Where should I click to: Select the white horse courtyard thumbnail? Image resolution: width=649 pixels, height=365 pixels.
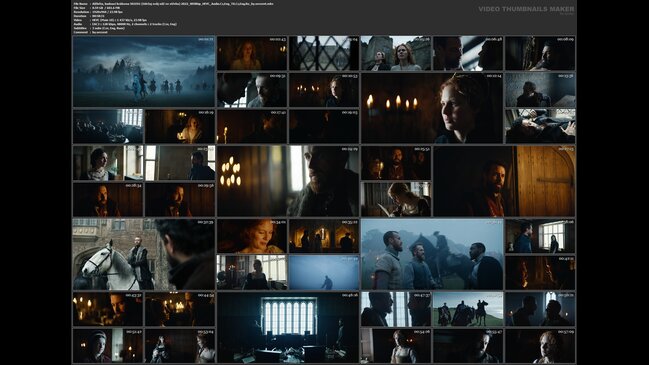(x=144, y=254)
